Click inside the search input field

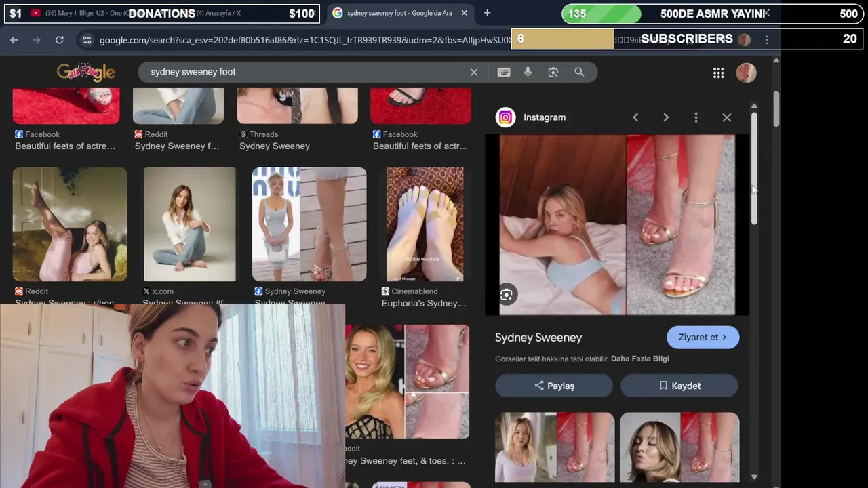tap(305, 72)
